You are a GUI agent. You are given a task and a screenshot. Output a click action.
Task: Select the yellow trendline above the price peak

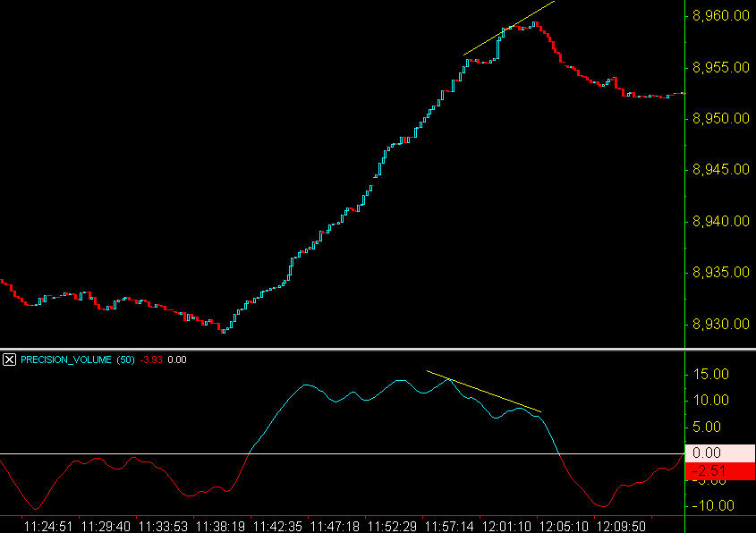click(510, 27)
